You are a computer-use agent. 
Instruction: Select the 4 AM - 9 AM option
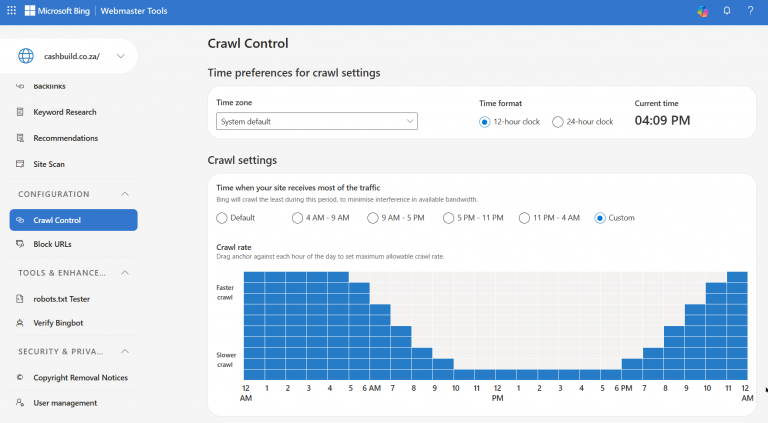click(x=297, y=218)
